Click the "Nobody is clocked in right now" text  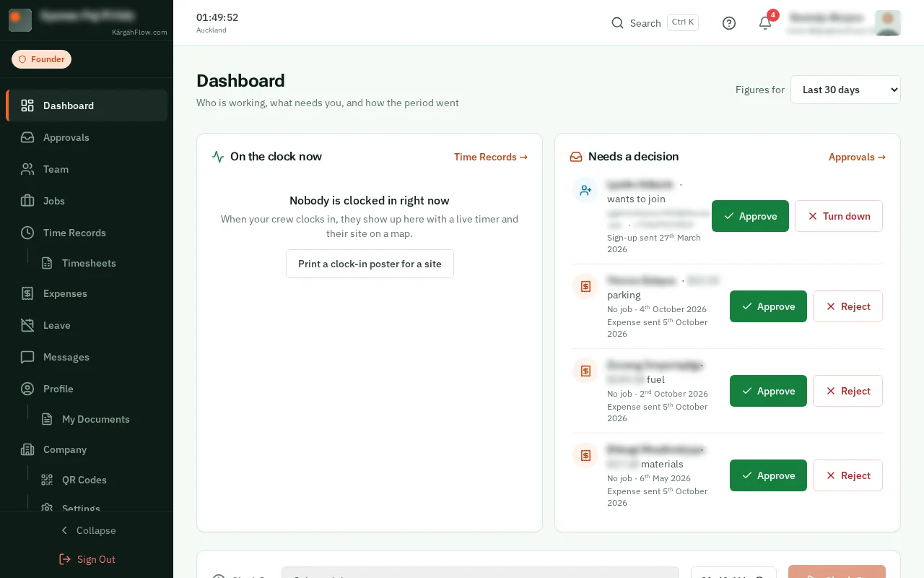pyautogui.click(x=370, y=200)
